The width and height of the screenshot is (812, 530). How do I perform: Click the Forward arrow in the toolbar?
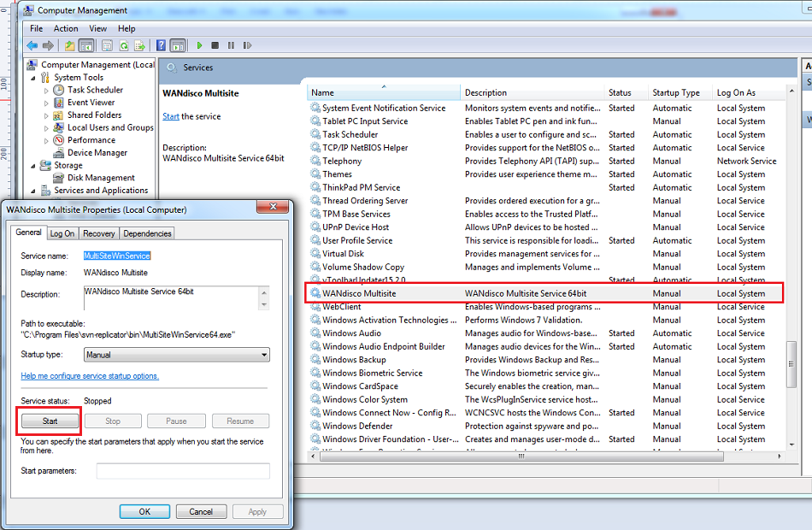(48, 45)
